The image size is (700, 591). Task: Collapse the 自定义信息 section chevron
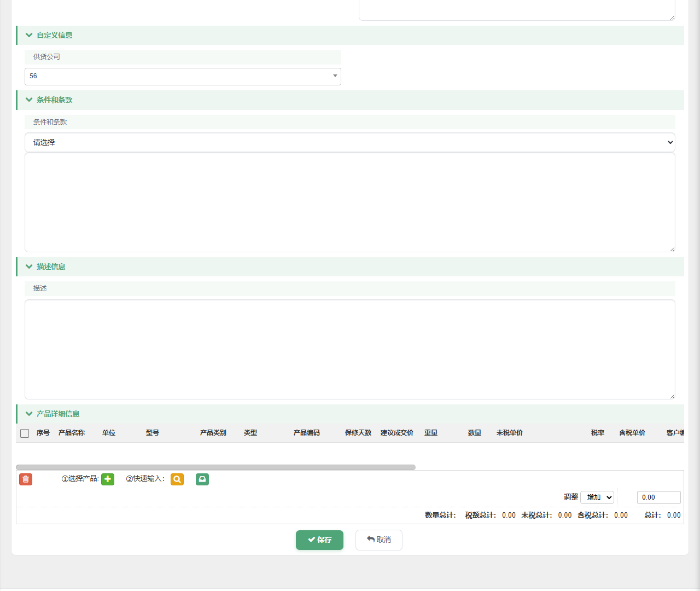[29, 35]
